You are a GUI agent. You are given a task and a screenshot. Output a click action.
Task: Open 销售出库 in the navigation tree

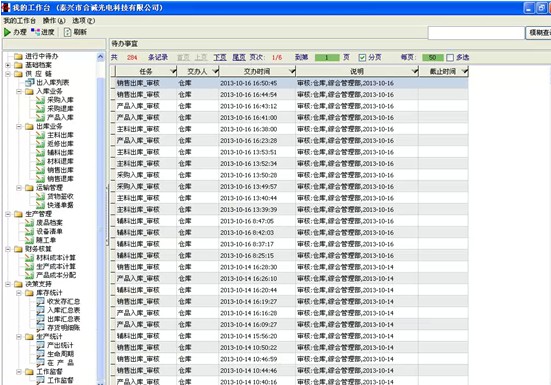tap(60, 170)
